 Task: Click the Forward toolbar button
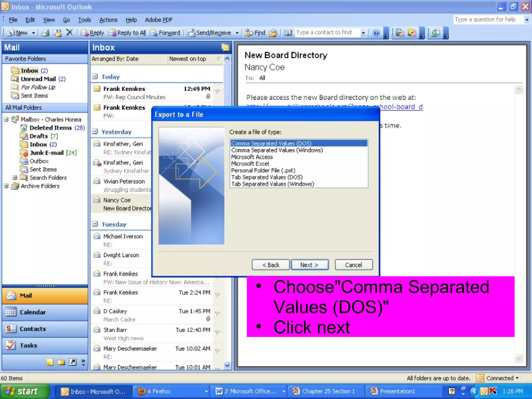click(x=165, y=33)
